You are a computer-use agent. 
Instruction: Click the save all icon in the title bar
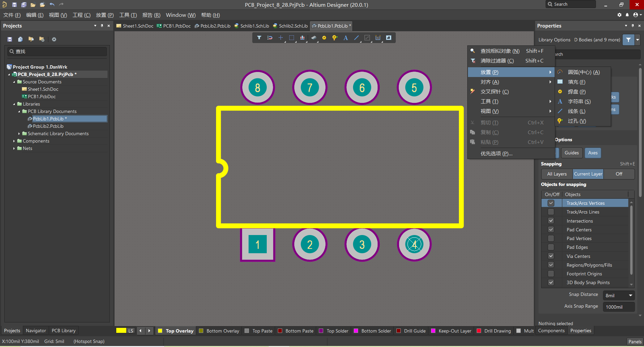coord(24,5)
